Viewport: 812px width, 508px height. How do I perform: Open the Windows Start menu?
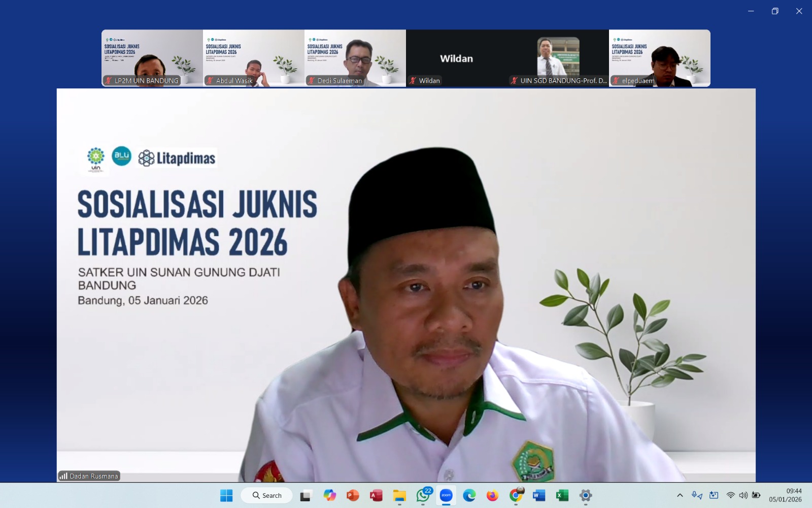[226, 495]
